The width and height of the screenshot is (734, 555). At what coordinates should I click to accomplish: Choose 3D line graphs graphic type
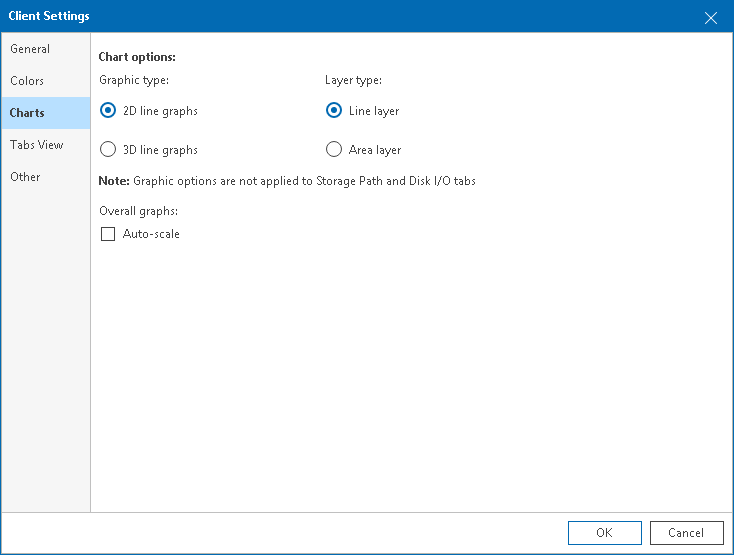(x=108, y=150)
